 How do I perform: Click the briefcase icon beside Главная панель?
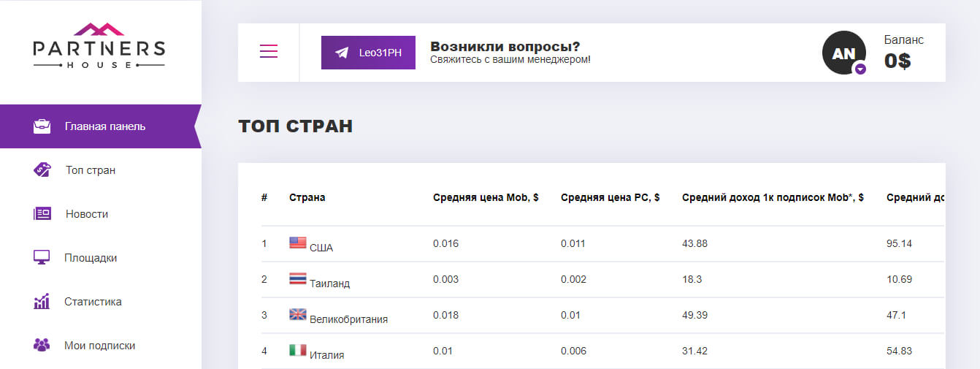point(42,126)
